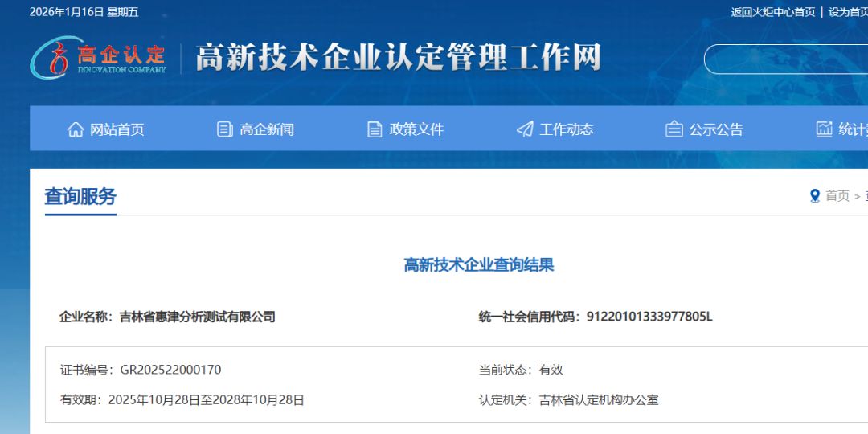
Task: Click the paper plane icon beside 工作动态
Action: coord(524,129)
